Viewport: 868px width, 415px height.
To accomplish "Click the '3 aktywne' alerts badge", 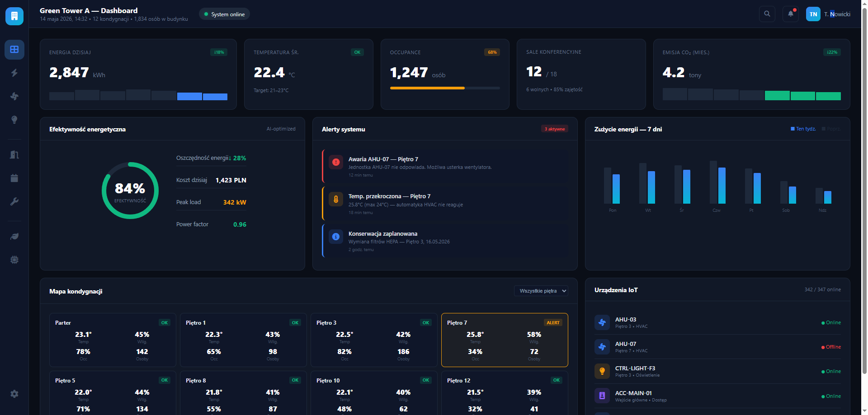I will tap(555, 129).
